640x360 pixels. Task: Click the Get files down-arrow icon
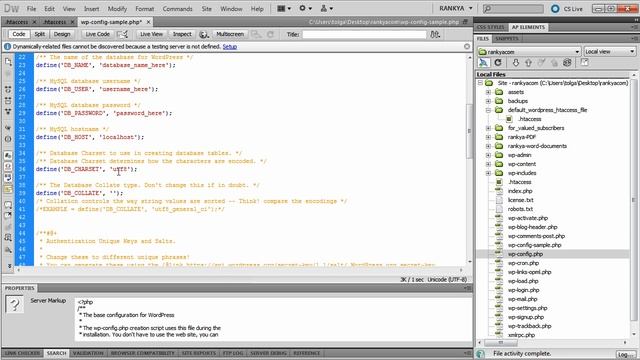pos(516,62)
